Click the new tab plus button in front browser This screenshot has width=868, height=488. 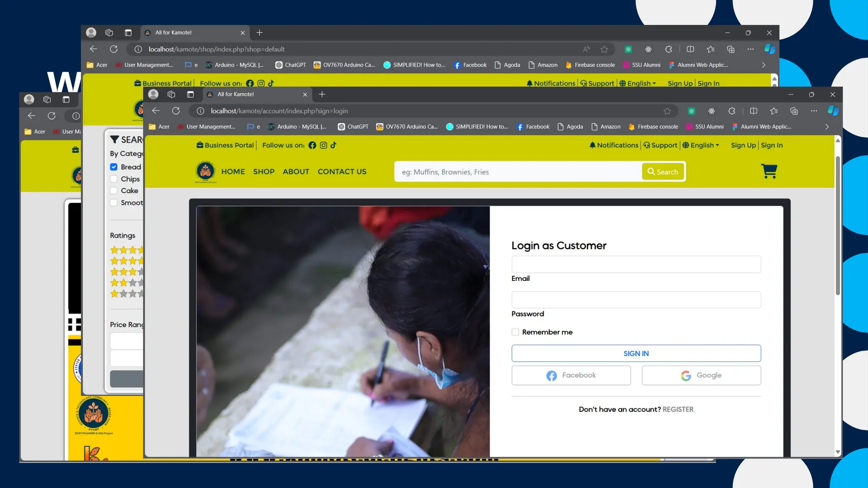[x=322, y=94]
